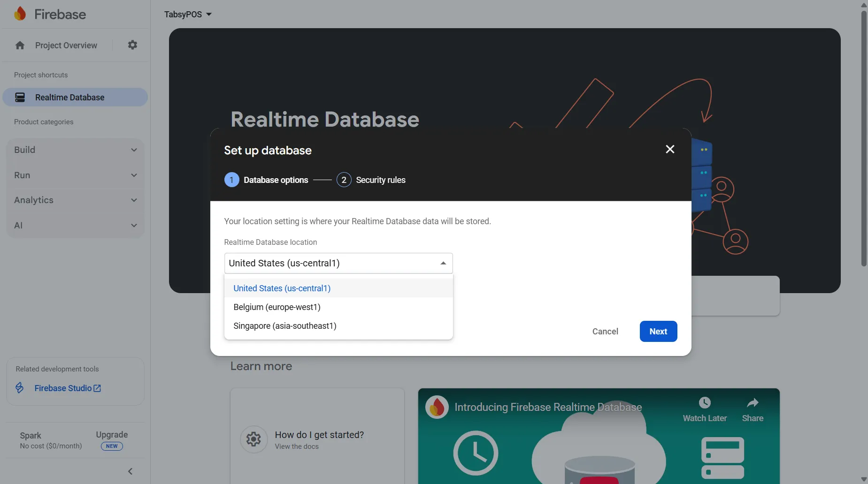Viewport: 868px width, 484px height.
Task: Click the gear icon beside How do I get started
Action: 253,439
